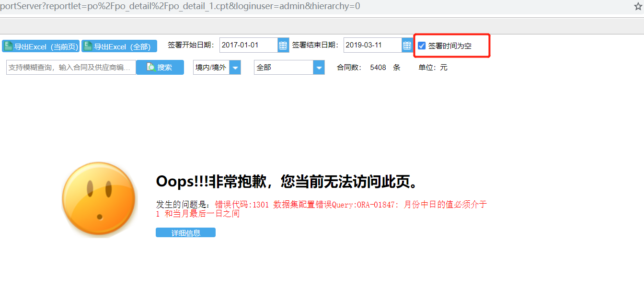Focus the 签署开始日期 date field 2017-01-01
Screen dimensions: 644x299
[249, 45]
